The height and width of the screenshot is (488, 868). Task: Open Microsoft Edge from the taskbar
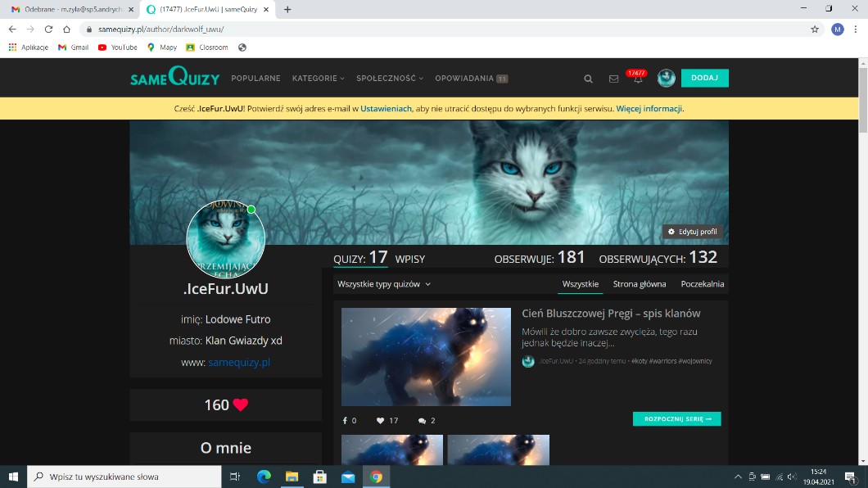(264, 477)
